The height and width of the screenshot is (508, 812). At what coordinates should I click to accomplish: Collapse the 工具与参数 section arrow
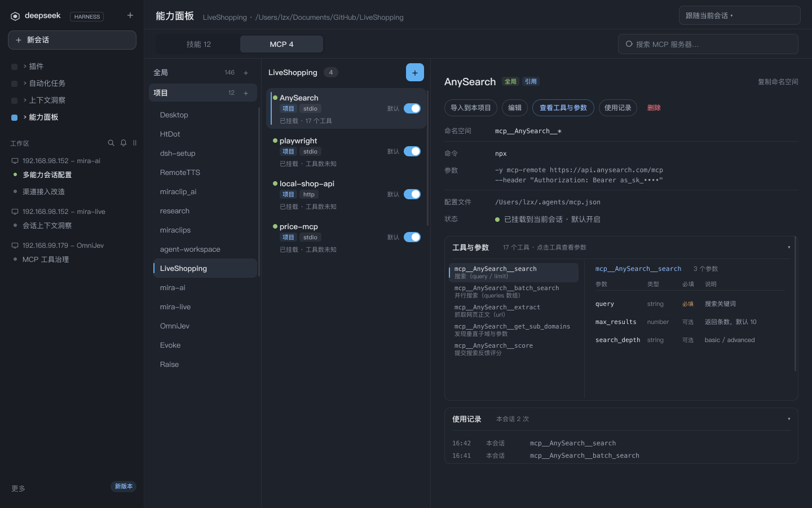click(x=789, y=247)
